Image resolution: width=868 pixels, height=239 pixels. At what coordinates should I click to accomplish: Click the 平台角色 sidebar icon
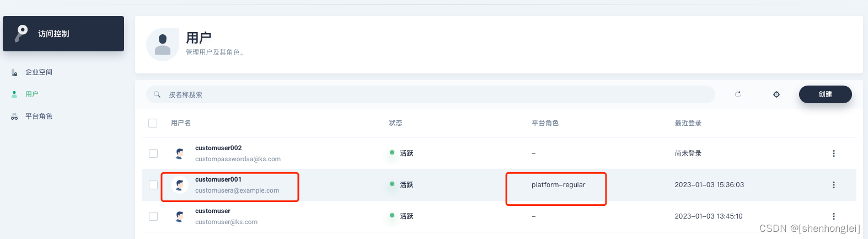pos(14,116)
